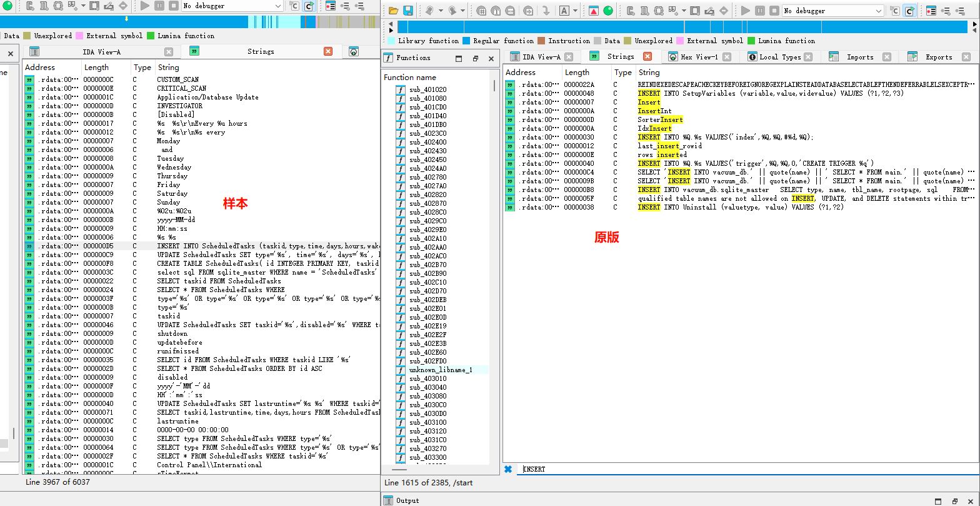Click the stop button in left IDA window
This screenshot has height=506, width=980.
tap(173, 6)
